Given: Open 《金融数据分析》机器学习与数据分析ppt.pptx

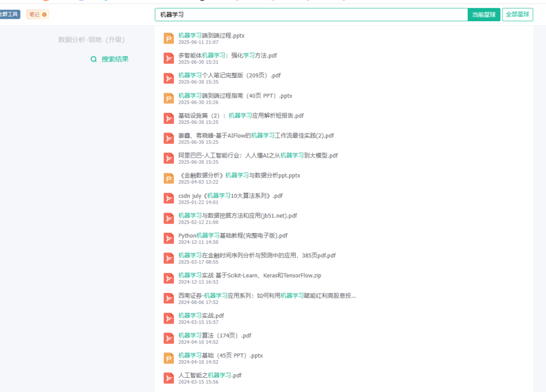Looking at the screenshot, I should click(239, 176).
